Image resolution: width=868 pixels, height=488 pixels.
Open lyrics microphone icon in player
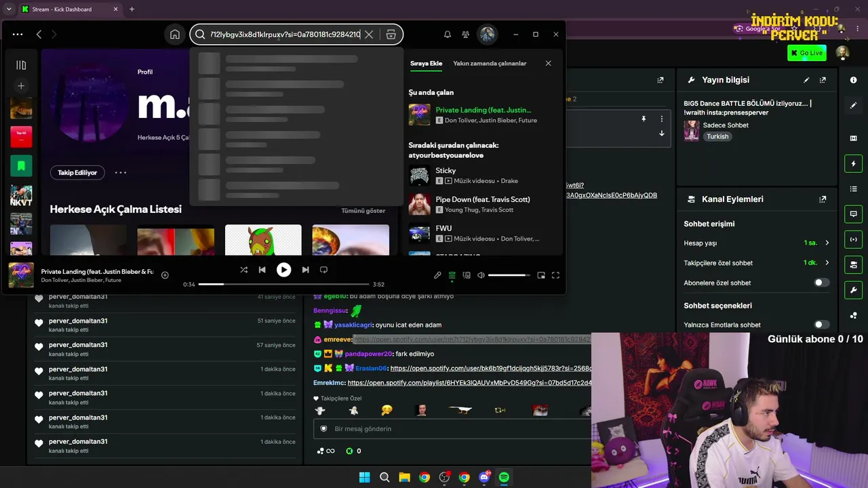tap(437, 275)
